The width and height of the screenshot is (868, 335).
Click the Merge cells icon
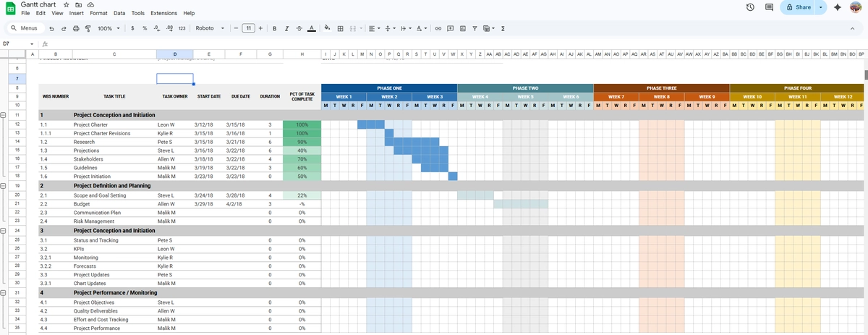coord(352,28)
